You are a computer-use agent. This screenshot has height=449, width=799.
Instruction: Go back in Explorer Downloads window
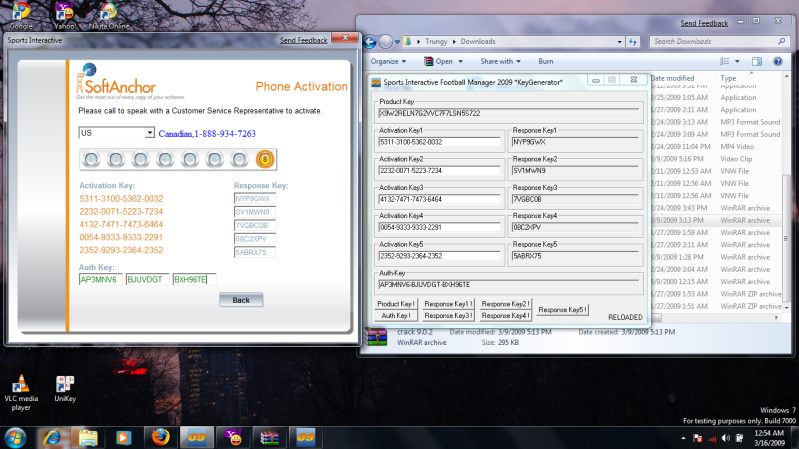(370, 42)
